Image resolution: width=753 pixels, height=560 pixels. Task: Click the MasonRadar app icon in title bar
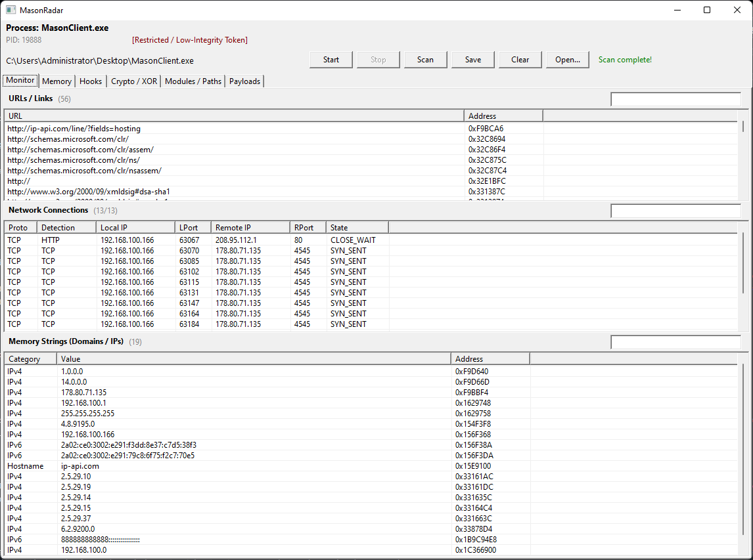[11, 10]
